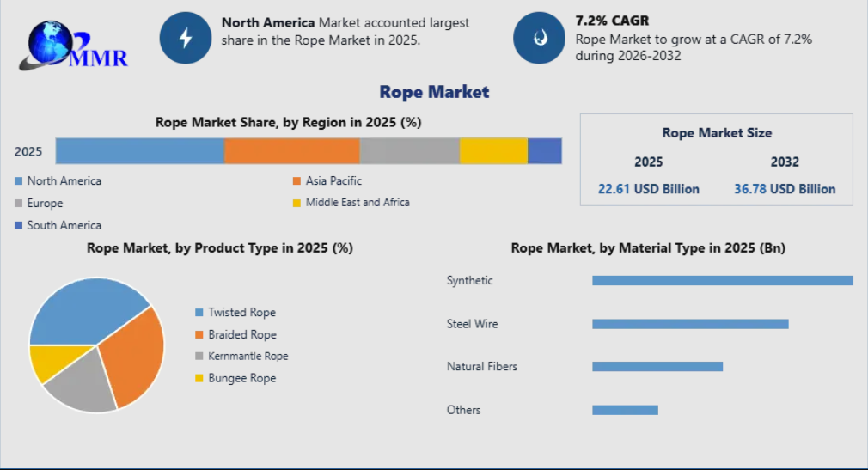Click the Synthetic material bar
The width and height of the screenshot is (868, 470).
point(722,280)
